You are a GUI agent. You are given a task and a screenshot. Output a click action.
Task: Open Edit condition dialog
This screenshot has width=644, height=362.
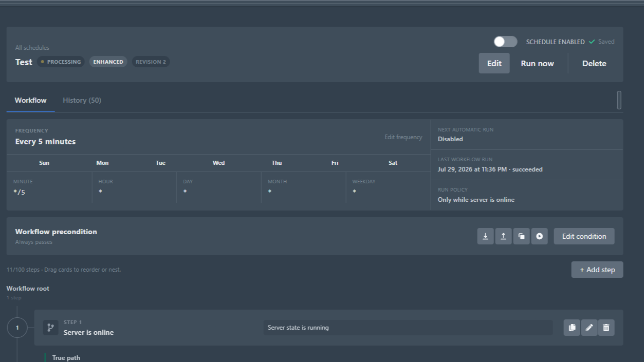pyautogui.click(x=584, y=236)
